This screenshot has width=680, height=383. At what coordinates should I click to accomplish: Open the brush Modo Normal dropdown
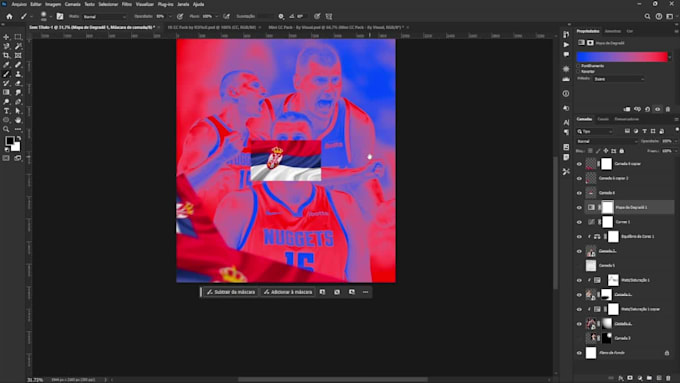tap(105, 16)
